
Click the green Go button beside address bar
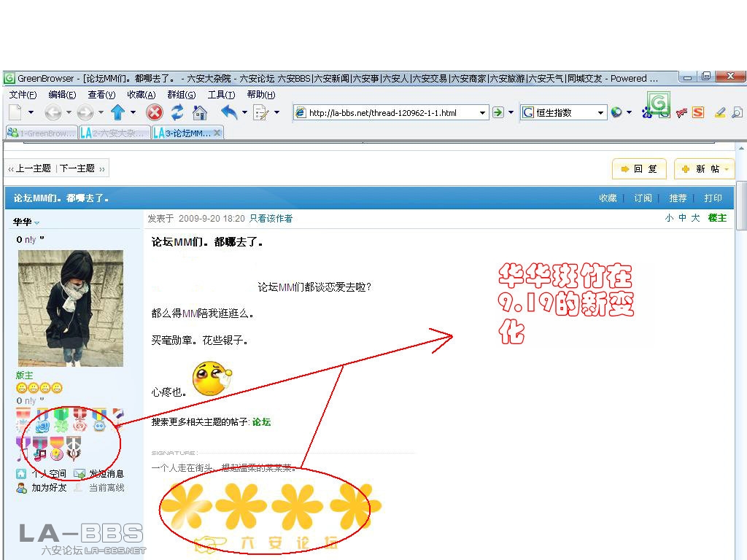(x=498, y=112)
